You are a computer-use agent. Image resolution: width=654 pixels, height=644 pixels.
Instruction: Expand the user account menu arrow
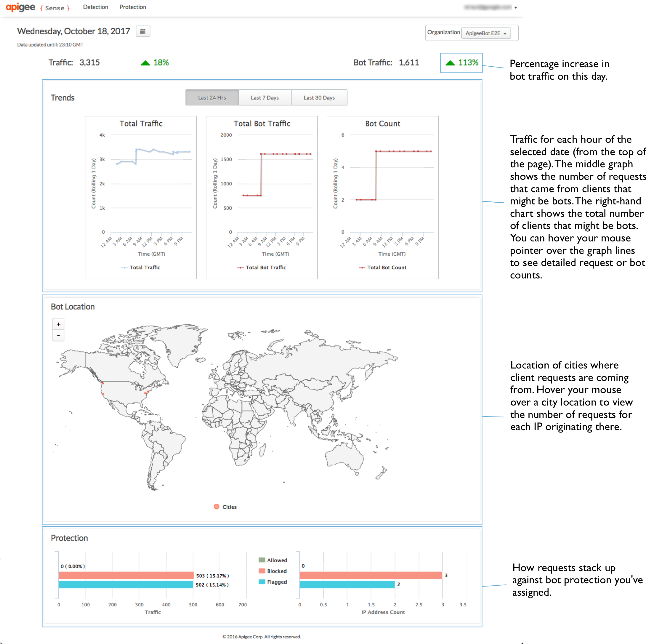515,7
